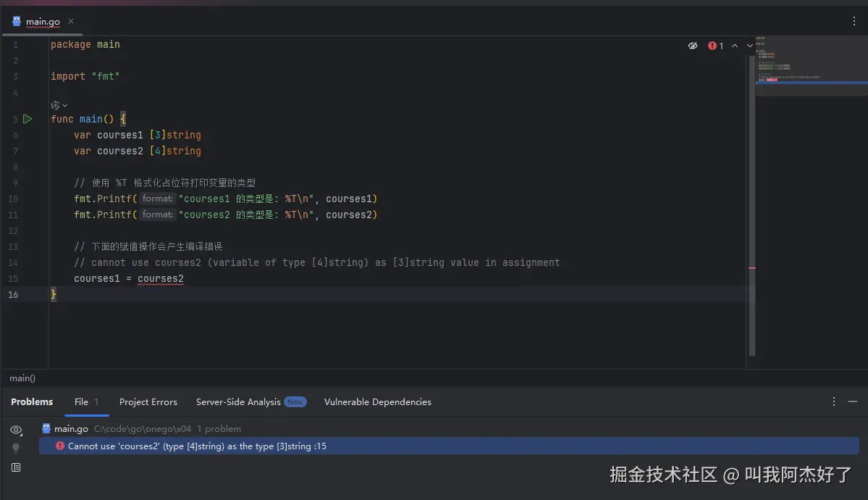Screen dimensions: 868x500
Task: Click the code minimap preview
Action: coord(812,67)
